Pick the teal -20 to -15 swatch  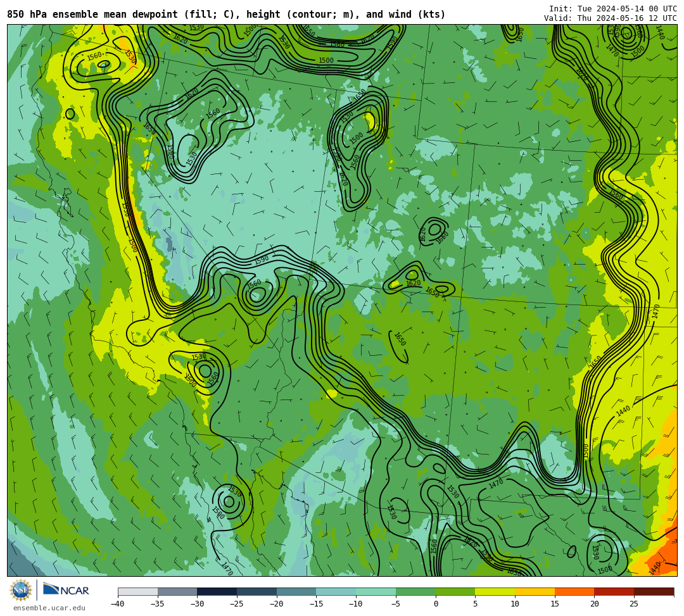tap(296, 591)
